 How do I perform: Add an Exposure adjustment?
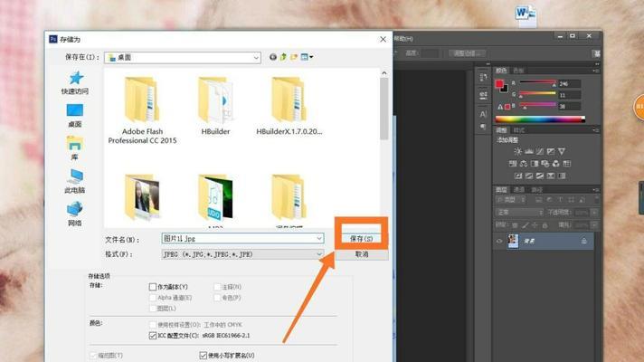tap(550, 151)
